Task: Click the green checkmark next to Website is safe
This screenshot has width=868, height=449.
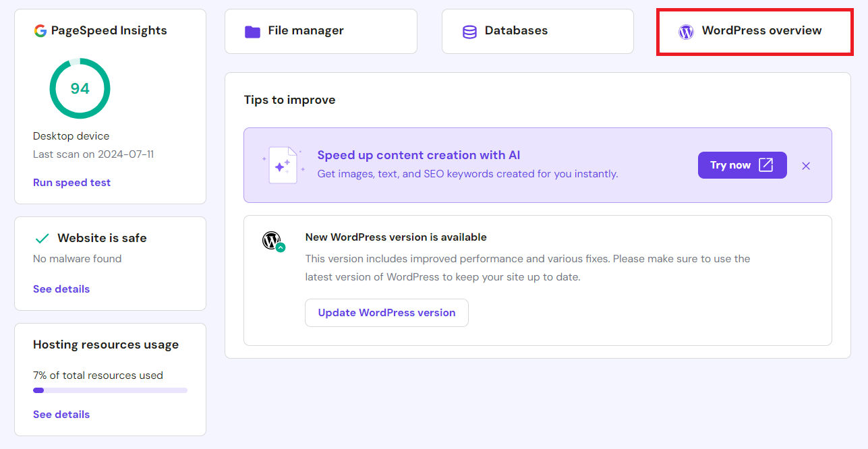Action: (x=42, y=237)
